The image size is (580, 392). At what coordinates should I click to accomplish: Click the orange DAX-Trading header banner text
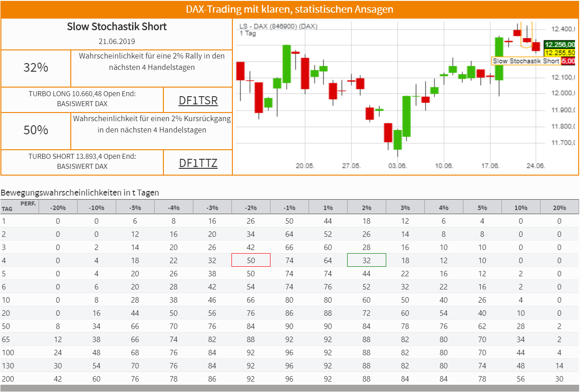(x=290, y=9)
